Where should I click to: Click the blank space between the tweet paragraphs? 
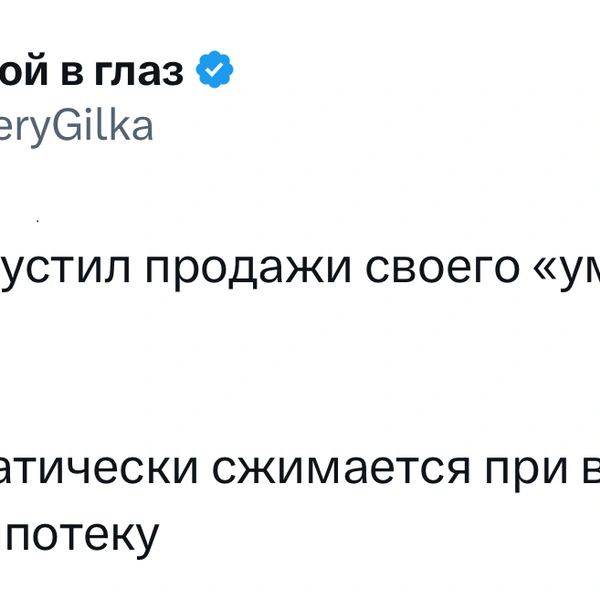coord(300,370)
